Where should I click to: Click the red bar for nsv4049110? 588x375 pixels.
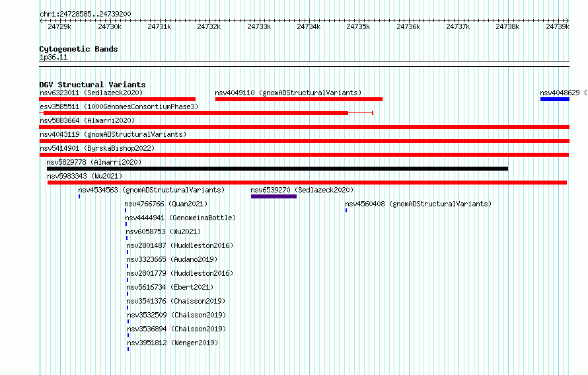point(299,99)
